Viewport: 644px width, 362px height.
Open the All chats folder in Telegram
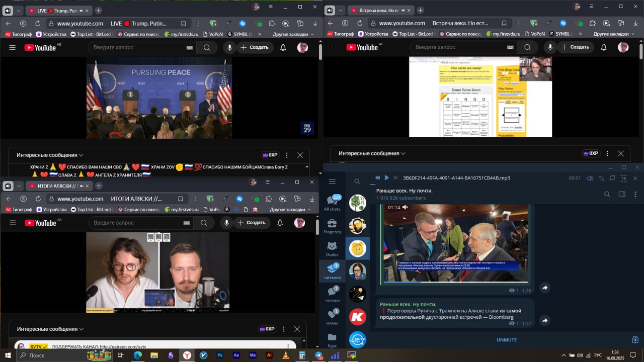[x=332, y=203]
